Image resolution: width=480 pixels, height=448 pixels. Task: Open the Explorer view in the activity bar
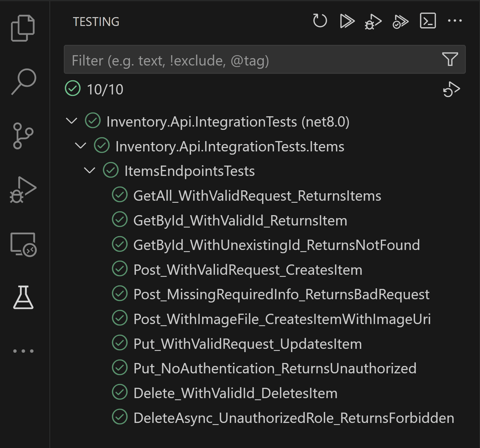pyautogui.click(x=23, y=28)
